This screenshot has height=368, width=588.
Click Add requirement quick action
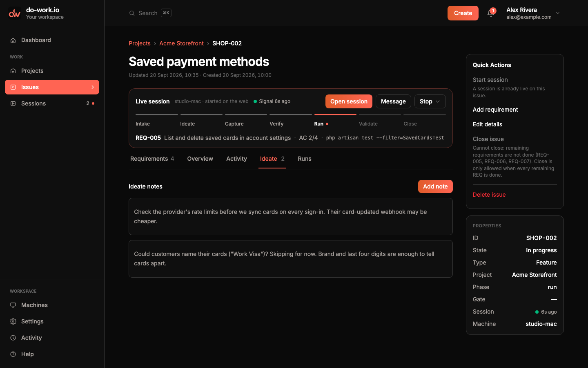(495, 110)
